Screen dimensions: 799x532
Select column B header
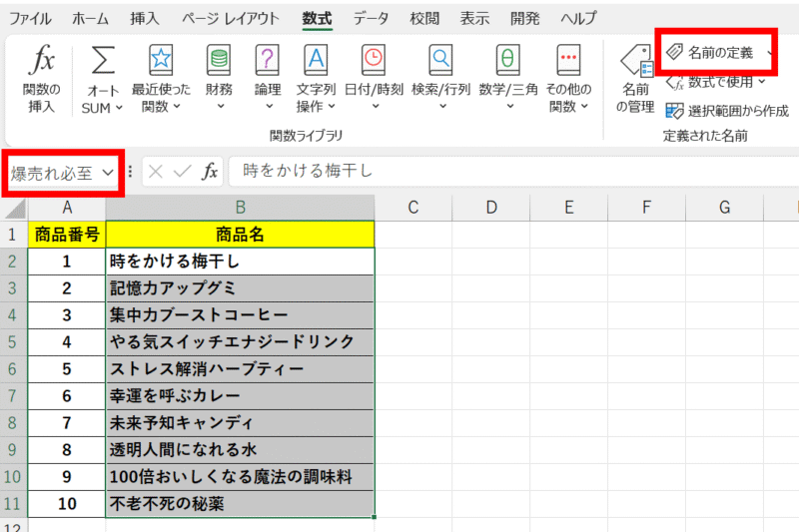tap(240, 208)
